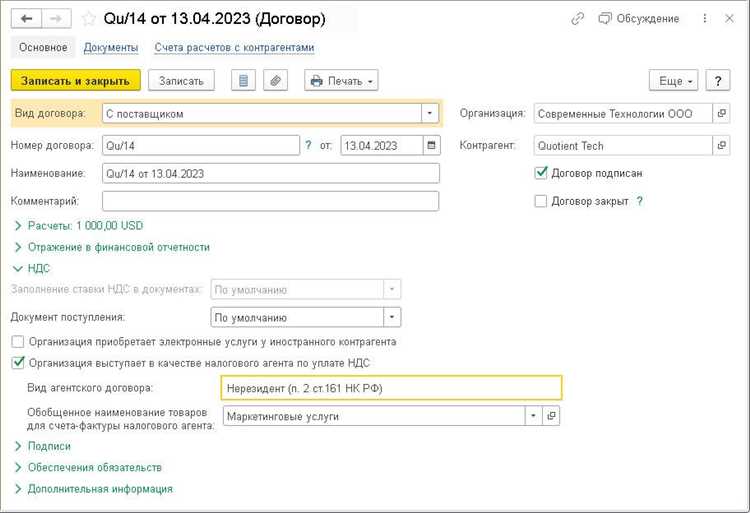
Task: Open Обсуждение discussion panel
Action: point(639,19)
